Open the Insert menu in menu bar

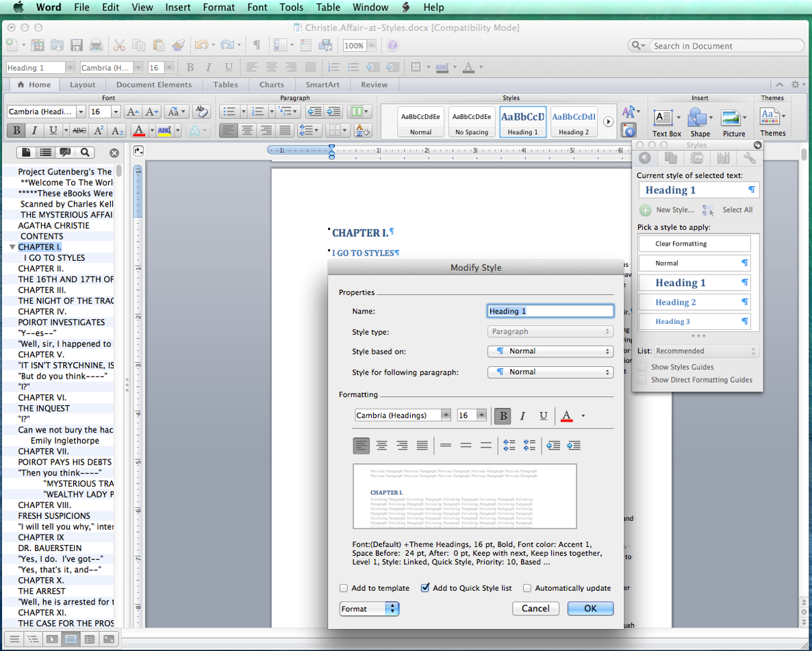[x=178, y=8]
